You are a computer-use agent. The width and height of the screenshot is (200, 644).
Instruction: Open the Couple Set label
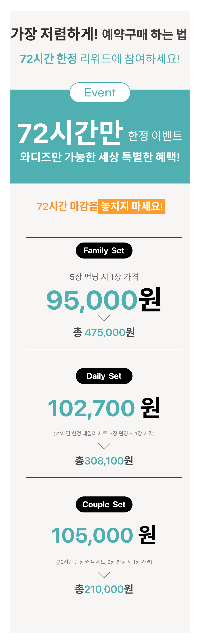(104, 505)
